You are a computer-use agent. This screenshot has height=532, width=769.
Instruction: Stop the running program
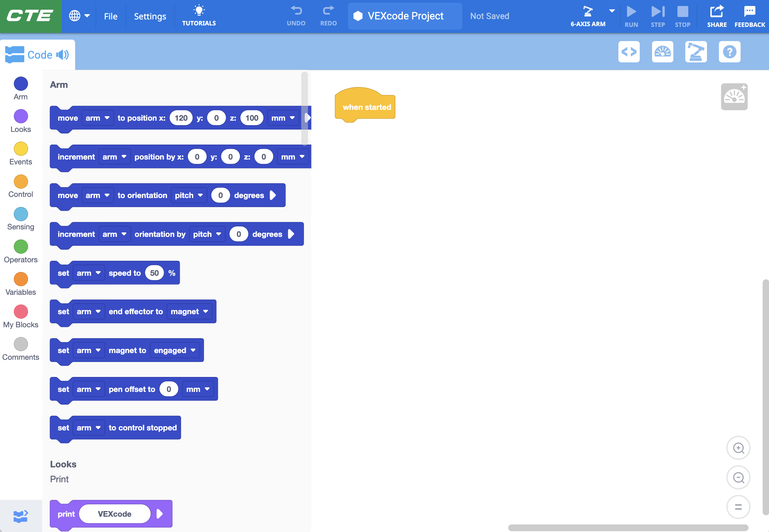click(683, 16)
